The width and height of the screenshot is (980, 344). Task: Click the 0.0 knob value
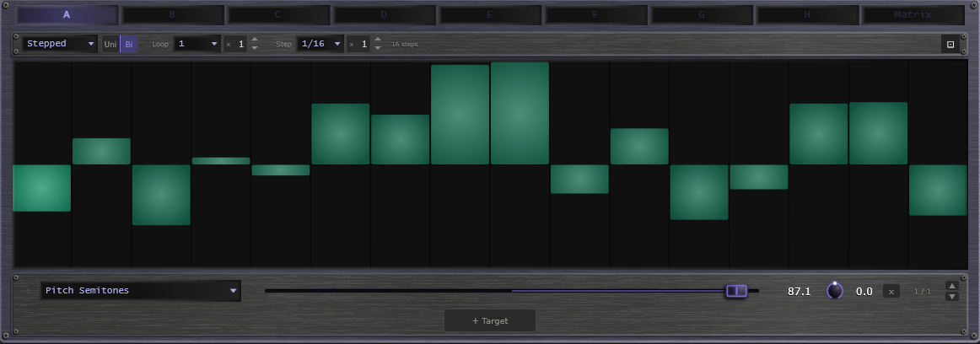point(864,291)
